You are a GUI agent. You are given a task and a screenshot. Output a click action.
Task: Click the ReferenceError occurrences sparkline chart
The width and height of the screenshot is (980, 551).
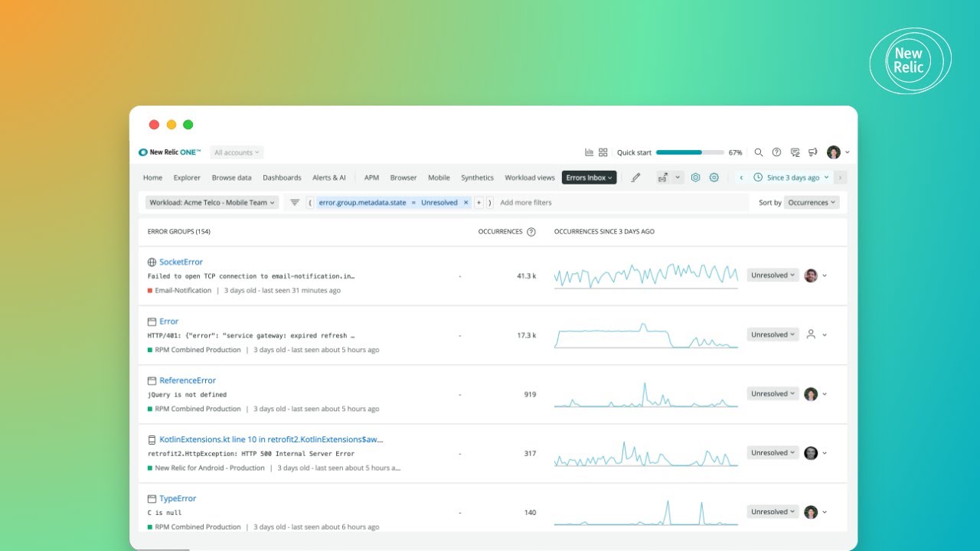point(646,394)
